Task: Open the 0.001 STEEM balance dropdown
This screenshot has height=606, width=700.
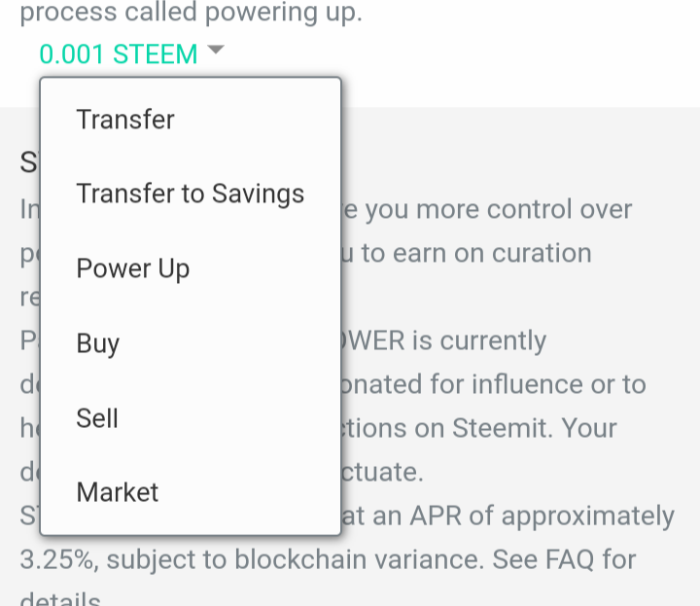Action: tap(119, 54)
